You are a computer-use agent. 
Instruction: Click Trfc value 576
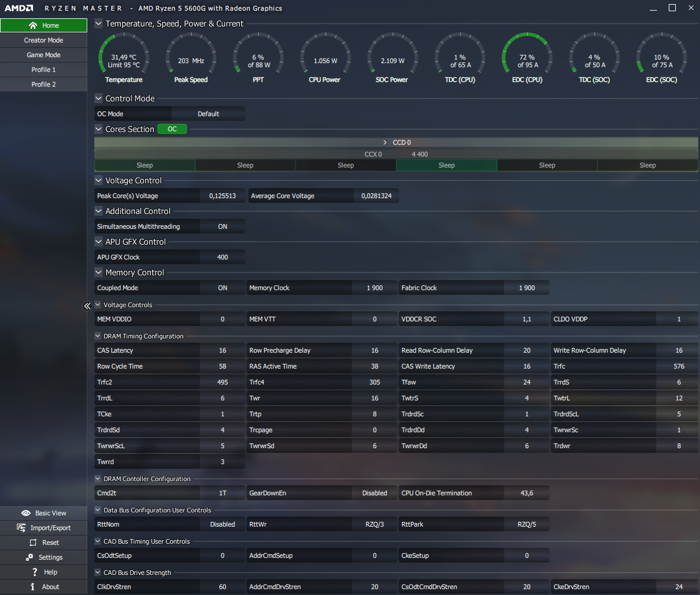point(679,366)
